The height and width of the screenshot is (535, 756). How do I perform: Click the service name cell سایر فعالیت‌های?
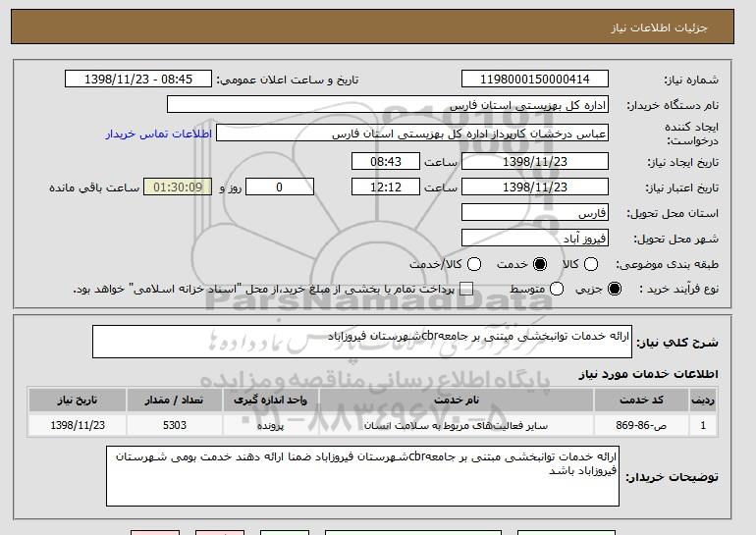click(457, 425)
